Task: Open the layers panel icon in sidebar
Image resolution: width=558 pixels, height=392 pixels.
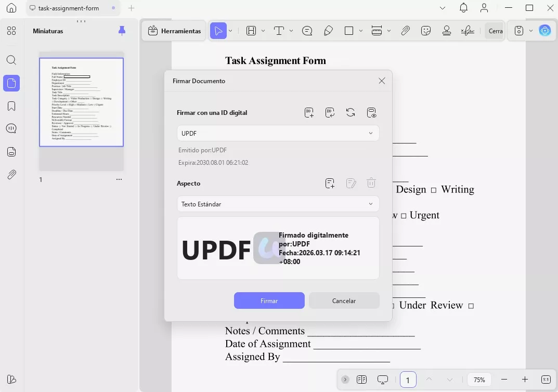Action: click(11, 152)
